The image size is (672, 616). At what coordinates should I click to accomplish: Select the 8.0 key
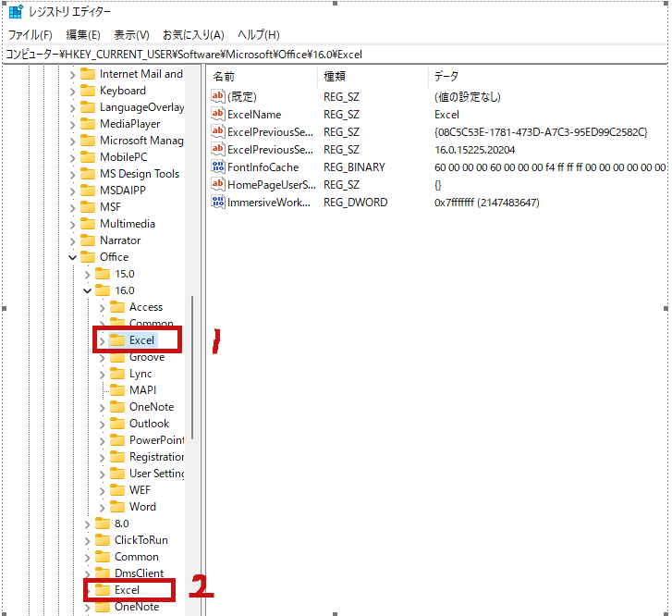pos(122,524)
